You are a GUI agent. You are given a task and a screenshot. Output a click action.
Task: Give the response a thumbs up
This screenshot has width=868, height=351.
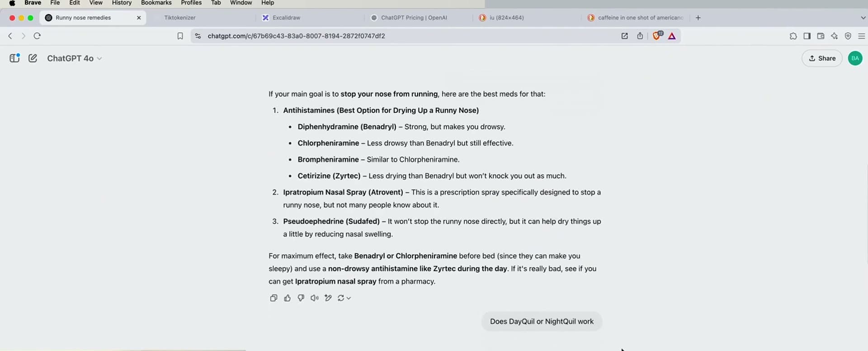pyautogui.click(x=287, y=298)
